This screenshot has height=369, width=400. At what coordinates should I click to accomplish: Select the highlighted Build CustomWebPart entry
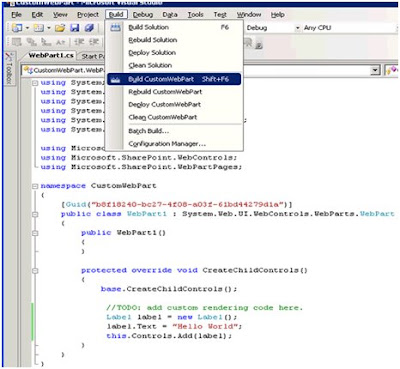pyautogui.click(x=174, y=79)
